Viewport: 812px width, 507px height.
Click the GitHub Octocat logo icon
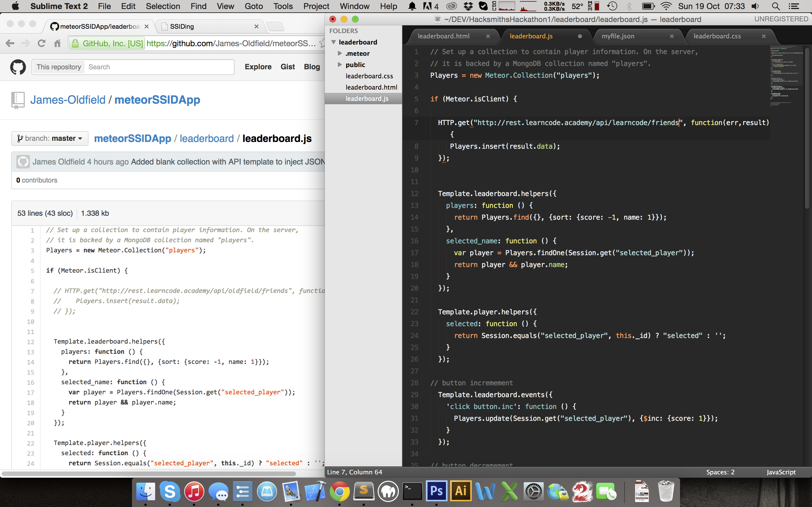[18, 67]
